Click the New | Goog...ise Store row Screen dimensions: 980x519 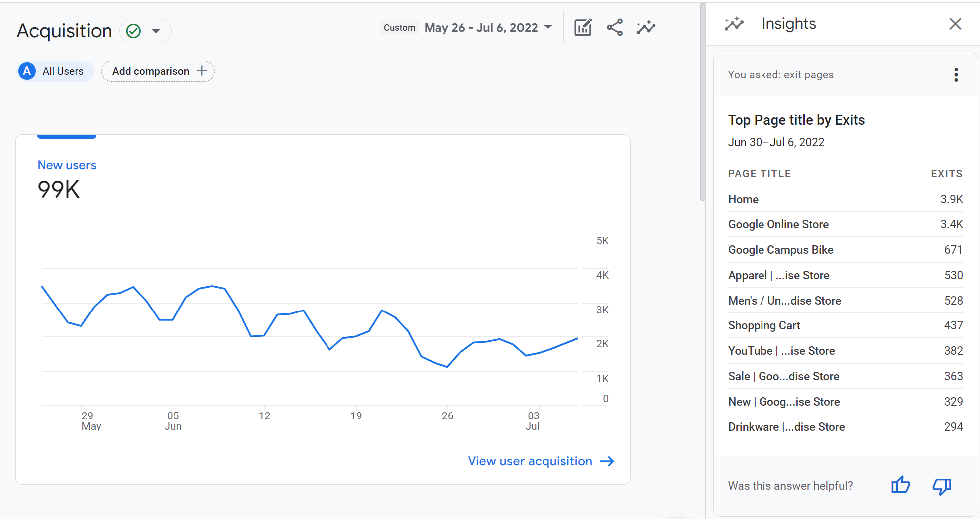[845, 402]
